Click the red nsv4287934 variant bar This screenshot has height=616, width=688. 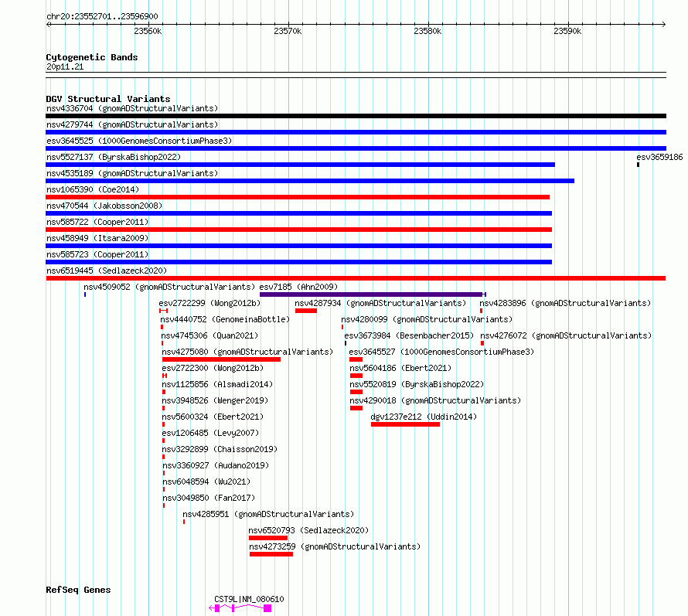306,311
